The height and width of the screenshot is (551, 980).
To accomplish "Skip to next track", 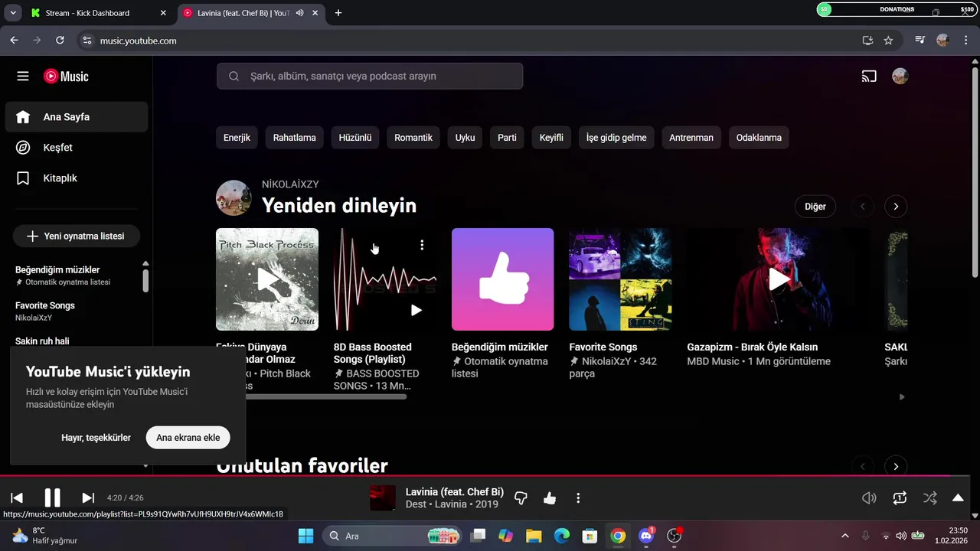I will coord(88,498).
